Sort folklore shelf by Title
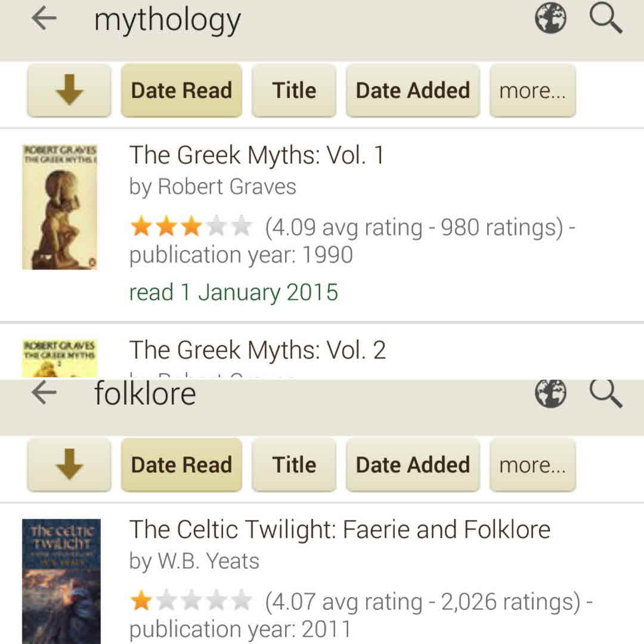 pos(294,465)
